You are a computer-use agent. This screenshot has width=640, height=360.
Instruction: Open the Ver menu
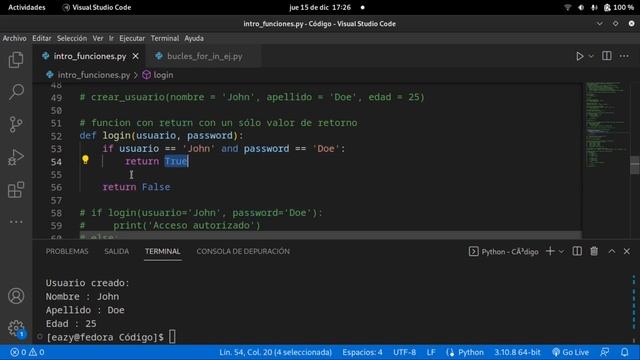(x=98, y=38)
